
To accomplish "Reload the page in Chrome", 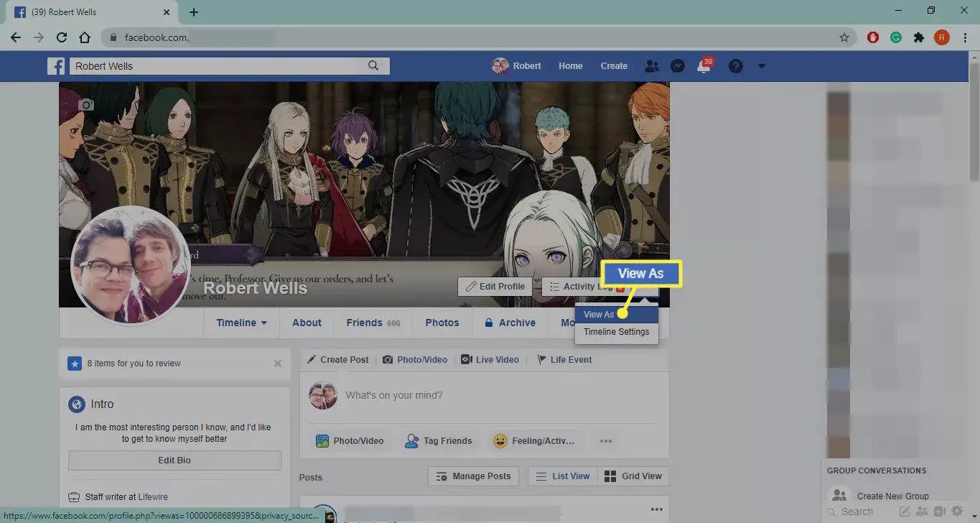I will (62, 38).
